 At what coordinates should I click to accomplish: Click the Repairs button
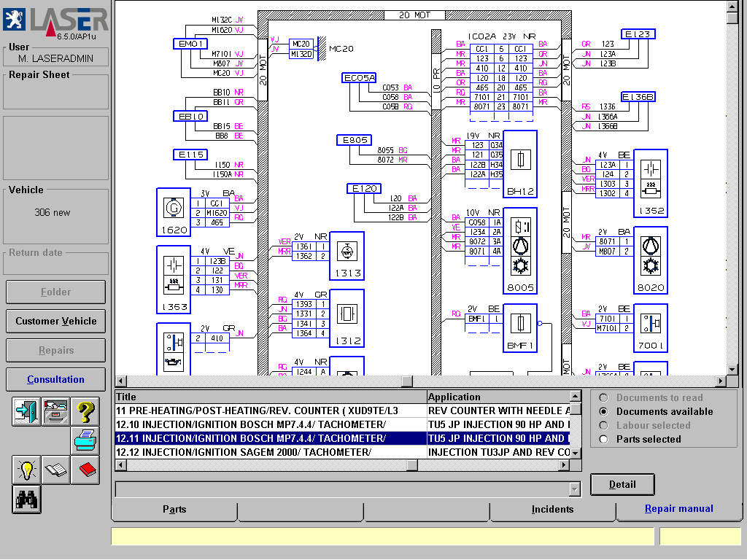click(55, 351)
